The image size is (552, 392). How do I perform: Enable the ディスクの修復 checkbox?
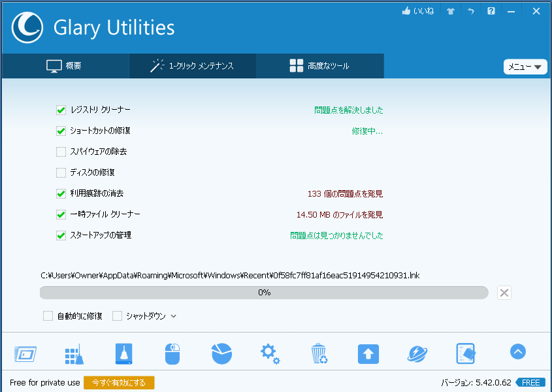61,172
